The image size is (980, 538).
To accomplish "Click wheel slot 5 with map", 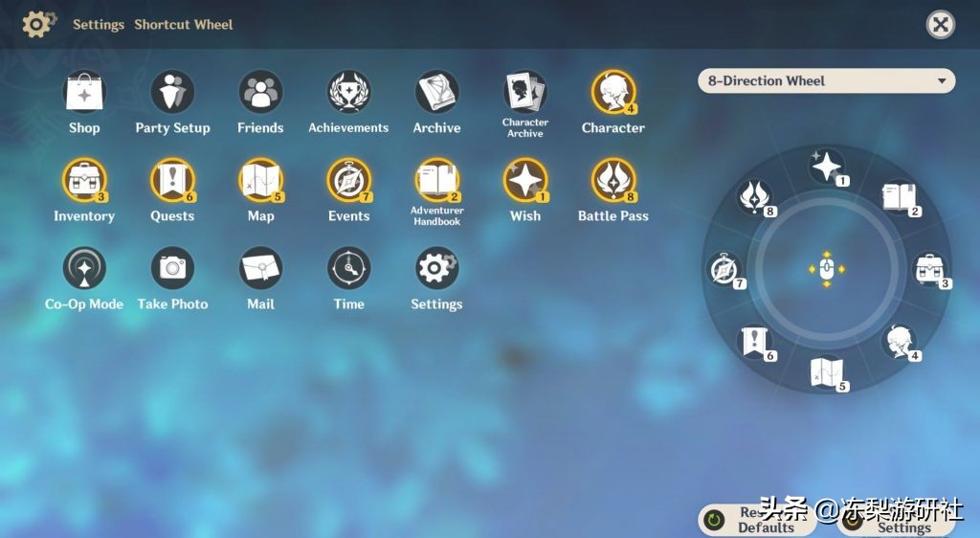I will [x=828, y=372].
